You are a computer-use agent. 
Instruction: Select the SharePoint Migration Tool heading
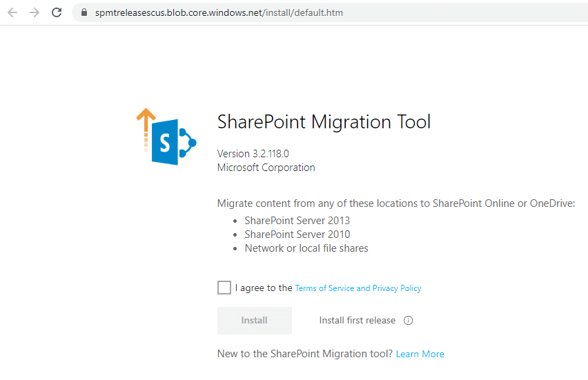coord(324,122)
